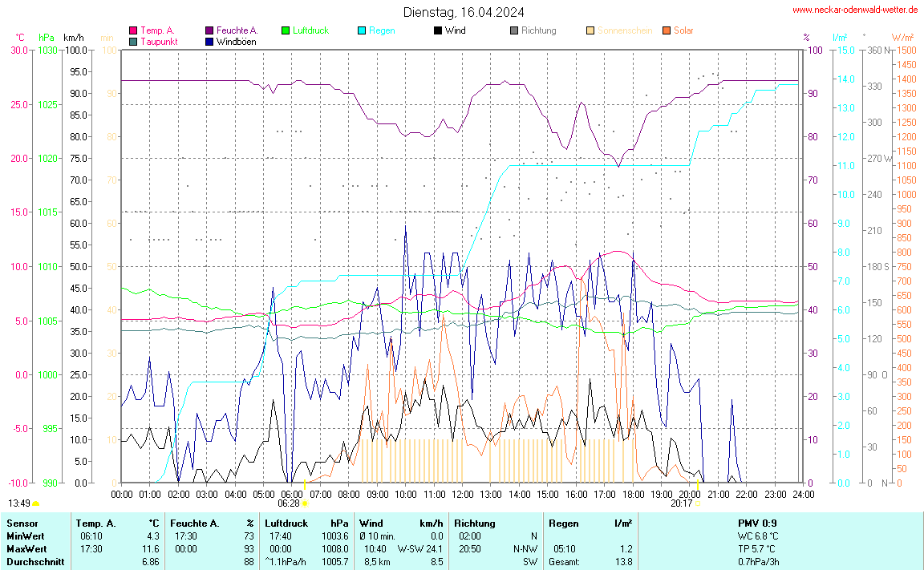Click the cyan Regen legend square

click(362, 30)
